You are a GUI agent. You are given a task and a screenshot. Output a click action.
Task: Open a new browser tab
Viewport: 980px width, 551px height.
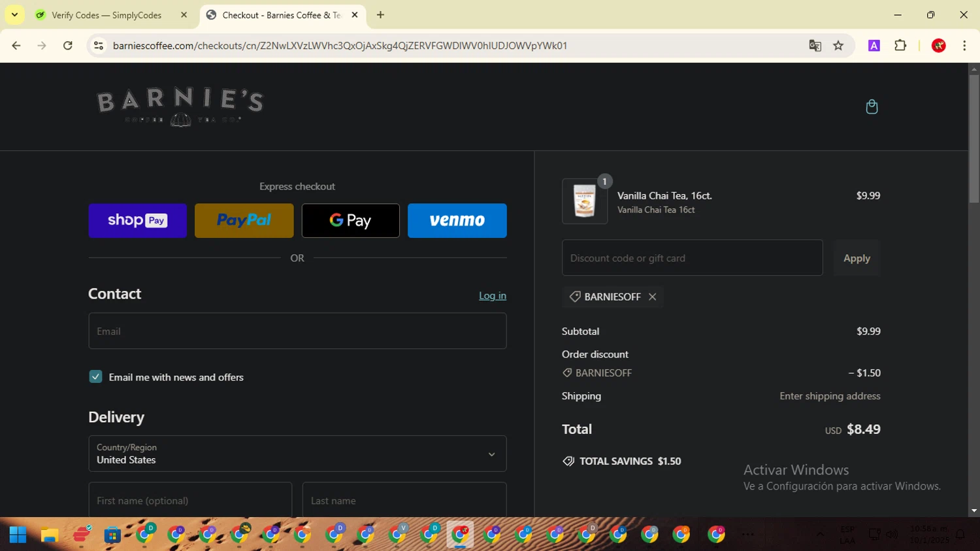pos(380,15)
